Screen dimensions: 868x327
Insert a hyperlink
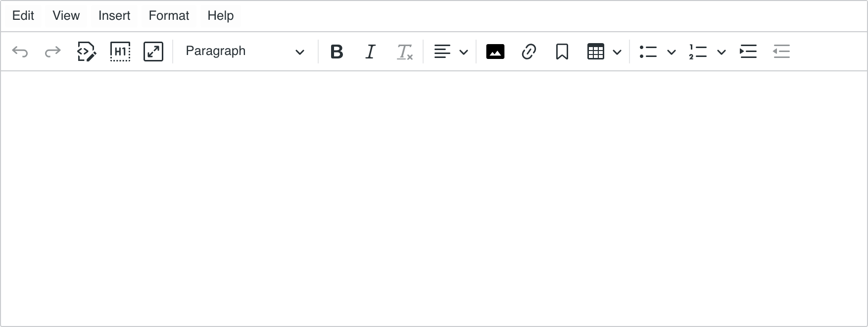529,51
